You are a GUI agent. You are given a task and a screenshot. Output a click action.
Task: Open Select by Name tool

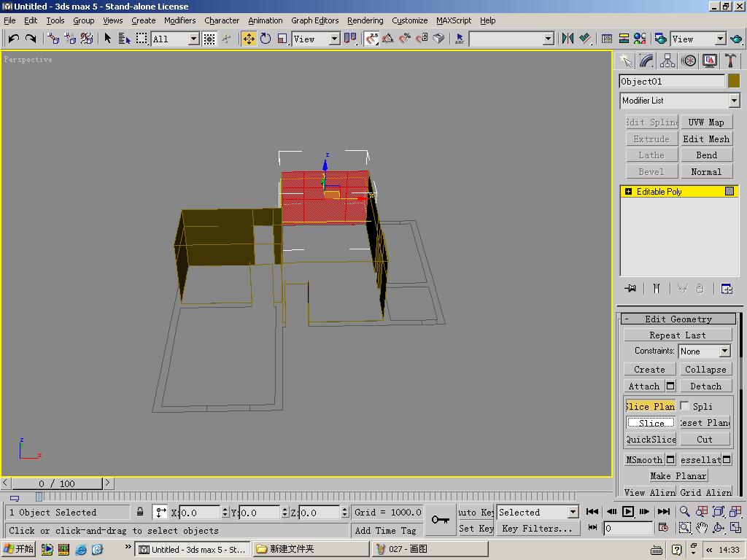124,39
